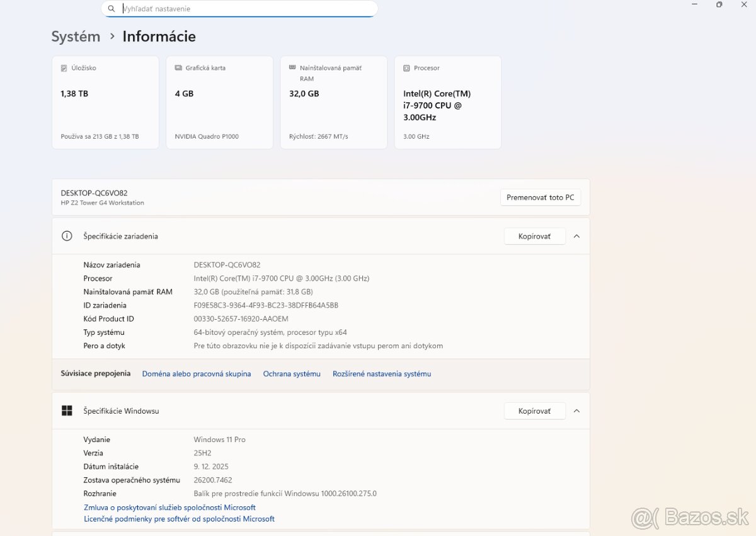Click the Úložisko storage icon

(64, 68)
